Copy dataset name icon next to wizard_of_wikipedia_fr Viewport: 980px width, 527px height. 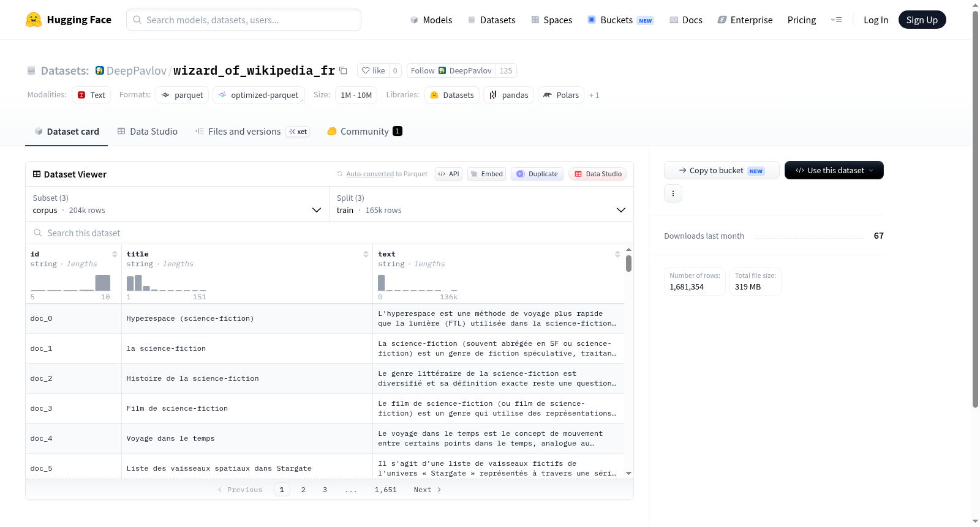[344, 71]
